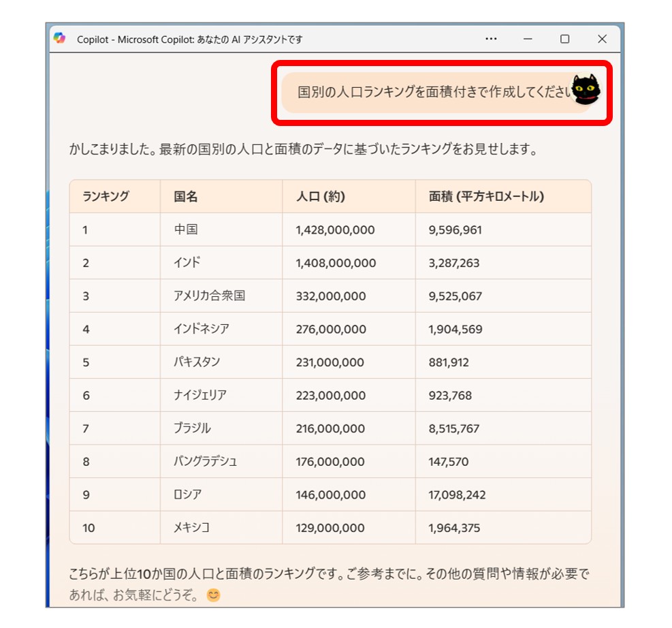Click area value 1,964,375
The width and height of the screenshot is (672, 628).
[x=454, y=528]
